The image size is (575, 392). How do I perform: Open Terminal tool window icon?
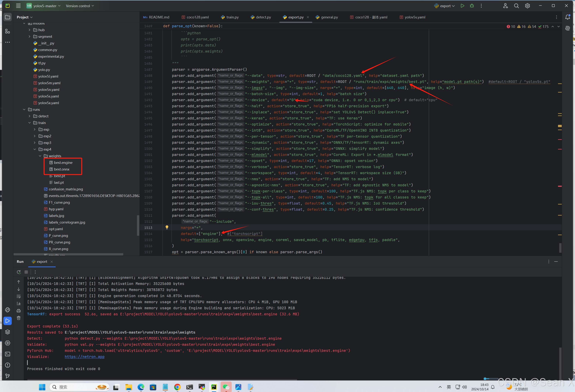tap(8, 354)
